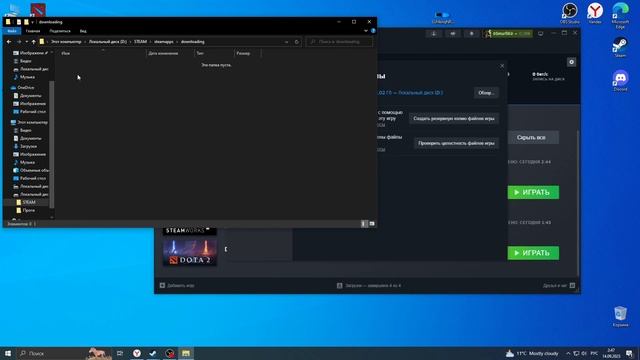Viewport: 640px width, 360px height.
Task: Open Microsoft Edge desktop icon
Action: tap(620, 16)
